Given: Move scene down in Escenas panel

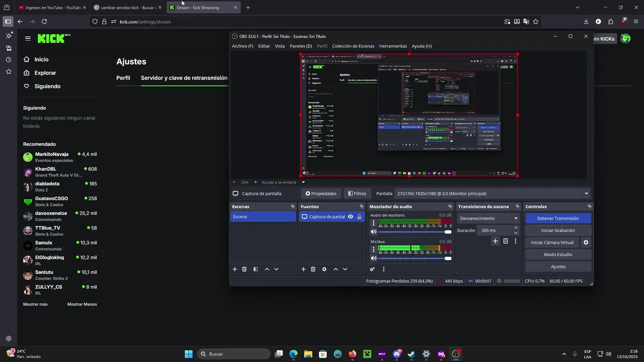Looking at the screenshot, I should tap(276, 269).
